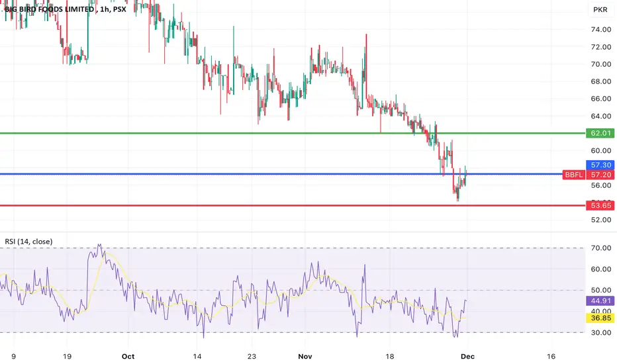The image size is (617, 364).
Task: Click the red 57.20 last price label
Action: pyautogui.click(x=600, y=174)
